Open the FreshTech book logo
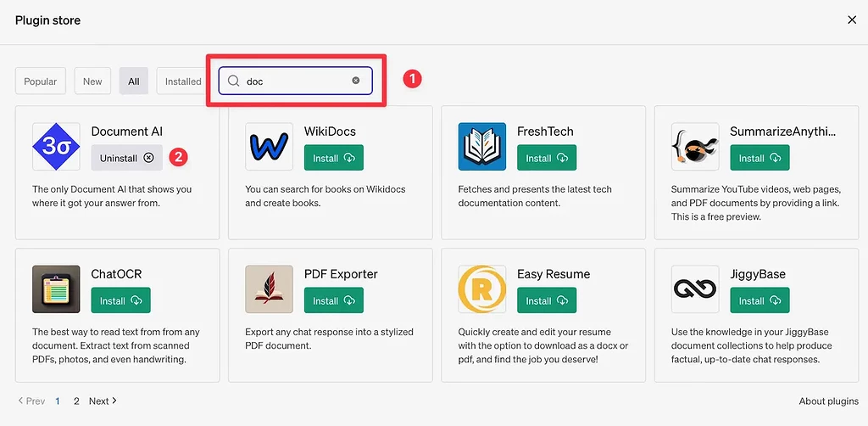Viewport: 868px width, 426px height. 482,146
